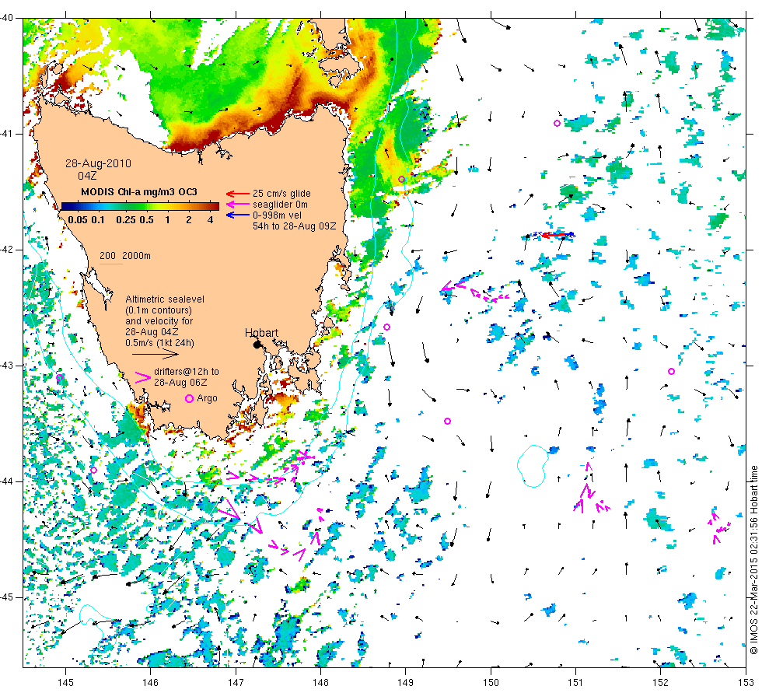Click the black 0.5m/s velocity scale arrow
762x700 pixels.
[x=155, y=354]
